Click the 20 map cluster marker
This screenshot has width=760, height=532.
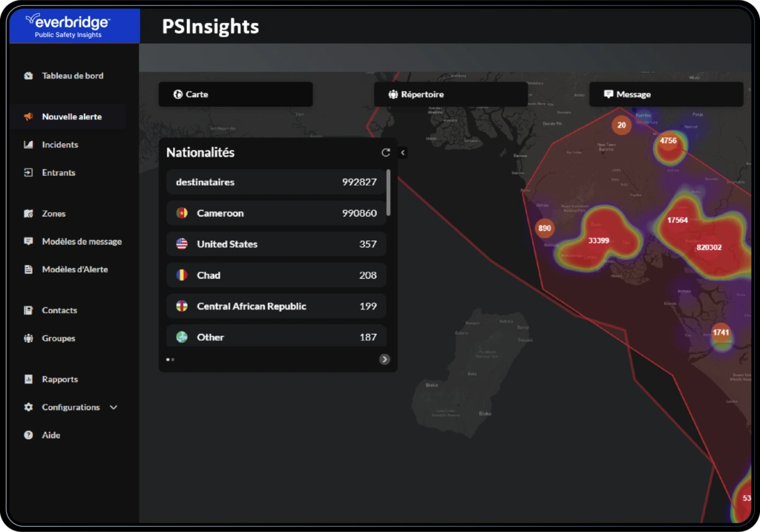click(x=621, y=125)
